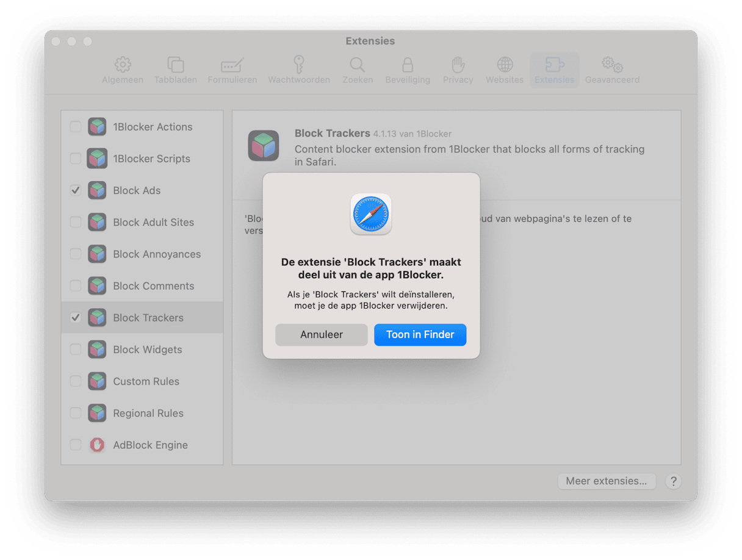The height and width of the screenshot is (560, 742).
Task: Click the Block Annoyances cube icon
Action: (x=97, y=254)
